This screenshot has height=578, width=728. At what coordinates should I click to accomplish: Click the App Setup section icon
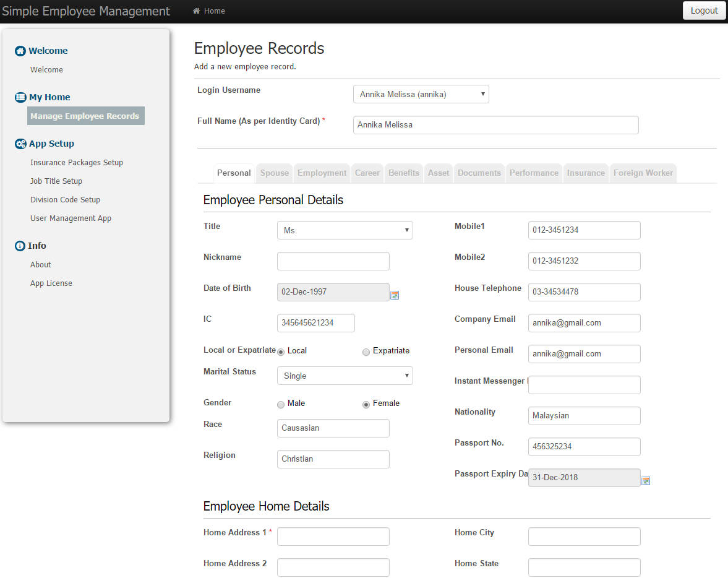20,144
